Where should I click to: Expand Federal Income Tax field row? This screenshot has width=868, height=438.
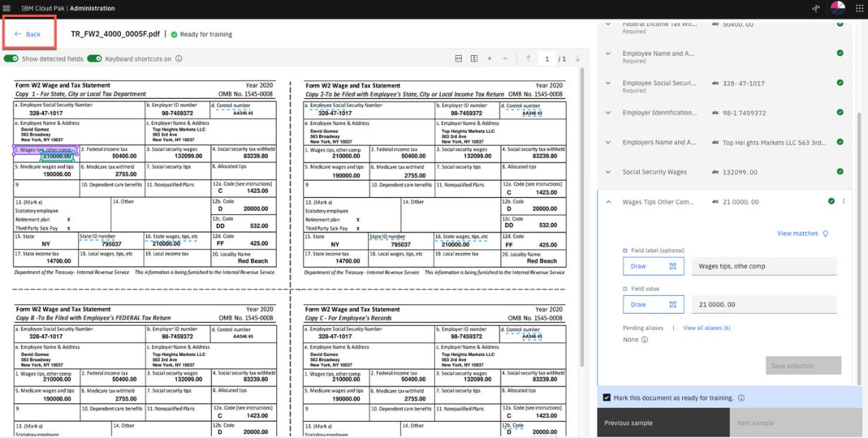pyautogui.click(x=609, y=24)
